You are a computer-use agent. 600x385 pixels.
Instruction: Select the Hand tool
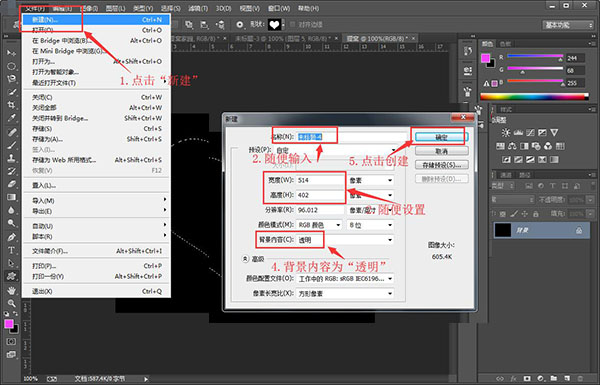[x=11, y=290]
